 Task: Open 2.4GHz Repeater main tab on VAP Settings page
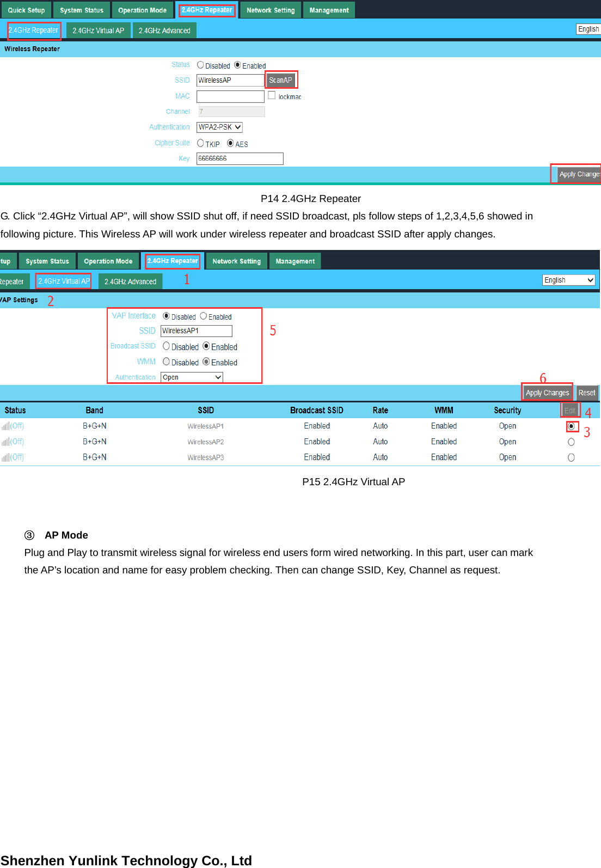click(173, 261)
